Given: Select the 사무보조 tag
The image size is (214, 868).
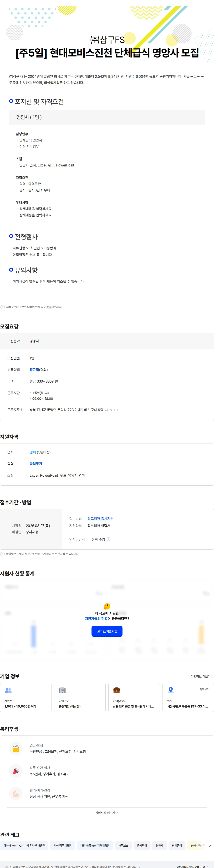Looking at the screenshot, I should point(123,845).
